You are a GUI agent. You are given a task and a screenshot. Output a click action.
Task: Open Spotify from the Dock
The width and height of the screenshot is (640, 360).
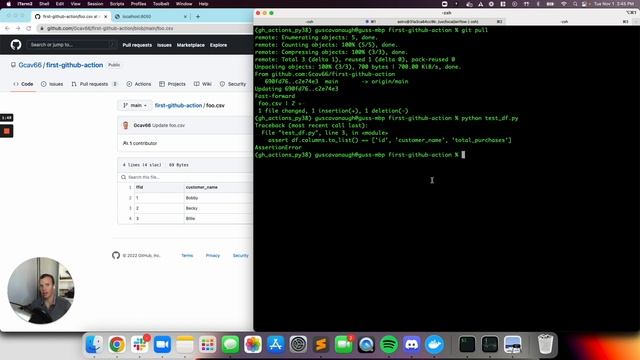tap(389, 345)
